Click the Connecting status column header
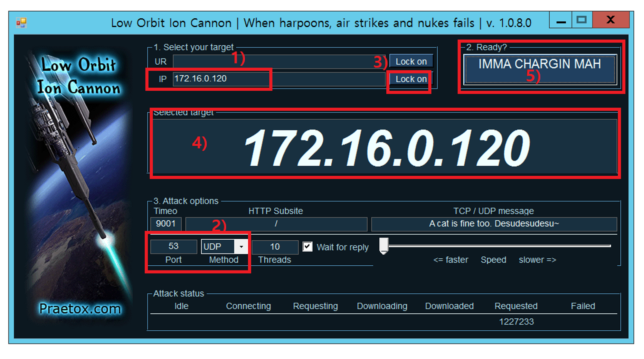 248,306
